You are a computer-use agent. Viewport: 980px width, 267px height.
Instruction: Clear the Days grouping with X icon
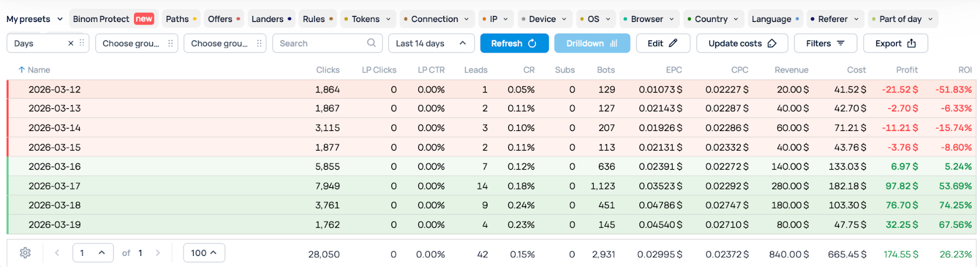pyautogui.click(x=71, y=43)
